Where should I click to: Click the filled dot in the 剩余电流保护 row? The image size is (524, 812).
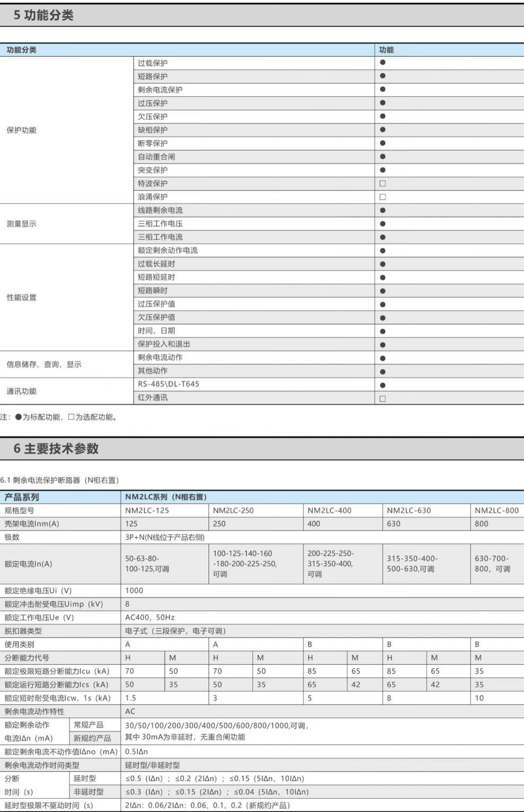[383, 90]
